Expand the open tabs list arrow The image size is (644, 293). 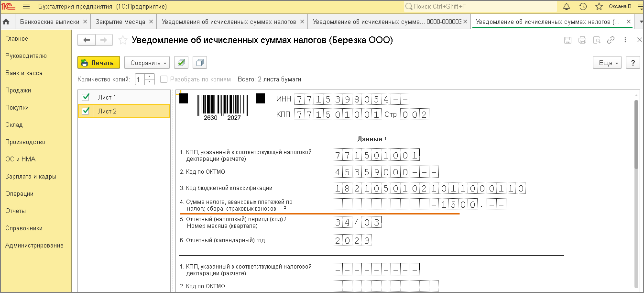pos(628,22)
